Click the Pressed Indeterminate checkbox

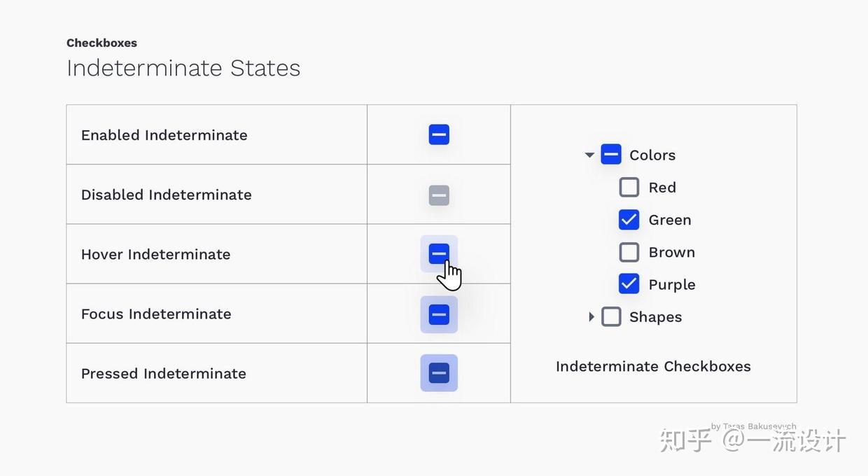[439, 373]
